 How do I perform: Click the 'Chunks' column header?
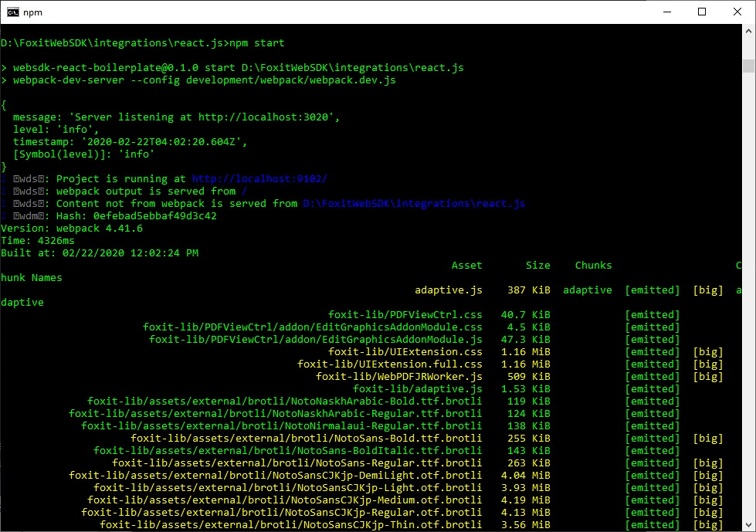coord(594,266)
